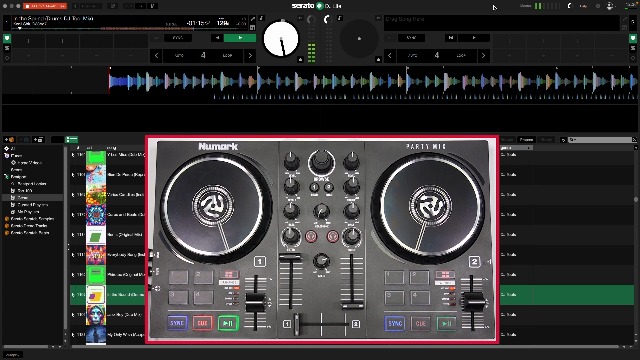Collapse the second tree section under All
Image resolution: width=640 pixels, height=360 pixels.
point(6,156)
